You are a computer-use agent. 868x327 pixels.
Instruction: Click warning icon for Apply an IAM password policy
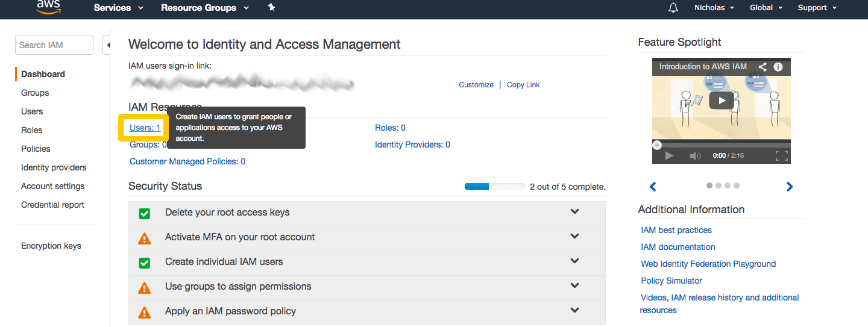click(x=145, y=312)
